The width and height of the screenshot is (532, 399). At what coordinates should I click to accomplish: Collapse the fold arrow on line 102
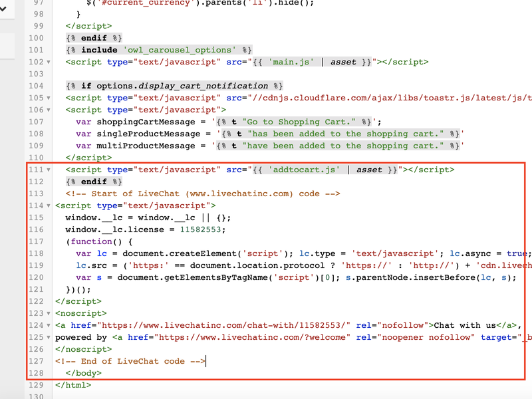(48, 62)
